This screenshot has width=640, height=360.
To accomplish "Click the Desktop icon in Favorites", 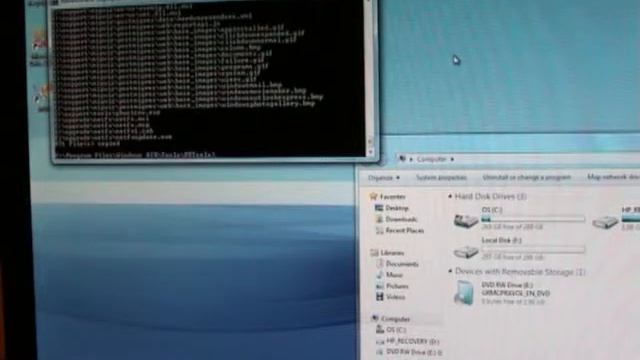I will 379,208.
